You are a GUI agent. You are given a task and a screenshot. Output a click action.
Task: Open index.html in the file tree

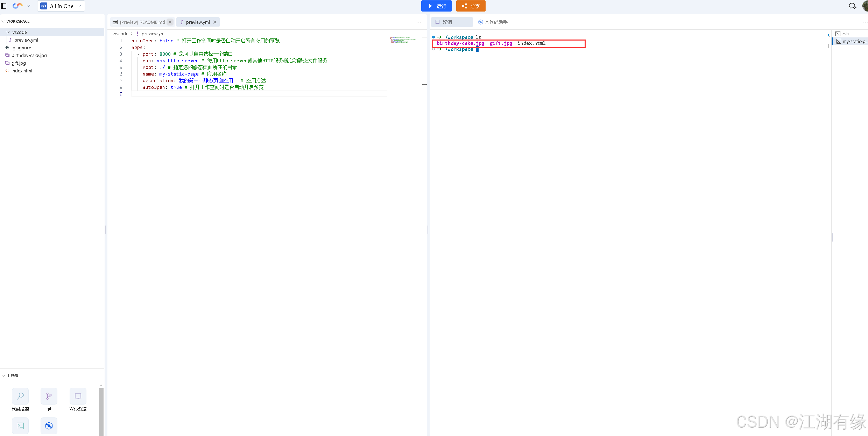[22, 71]
